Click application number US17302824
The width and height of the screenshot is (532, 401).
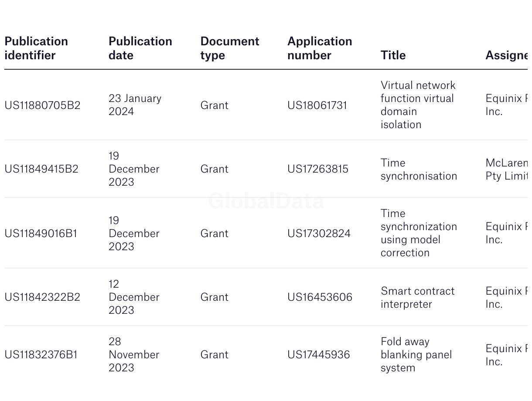click(x=319, y=233)
